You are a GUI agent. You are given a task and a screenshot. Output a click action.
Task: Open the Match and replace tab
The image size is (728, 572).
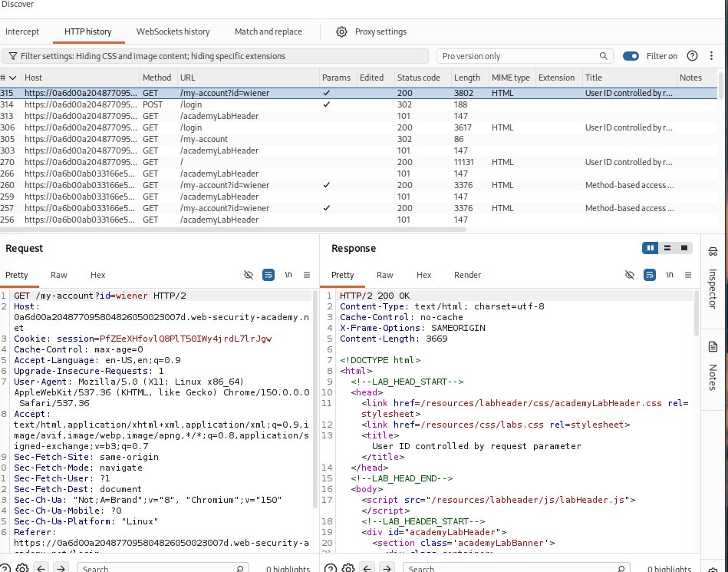(x=268, y=31)
